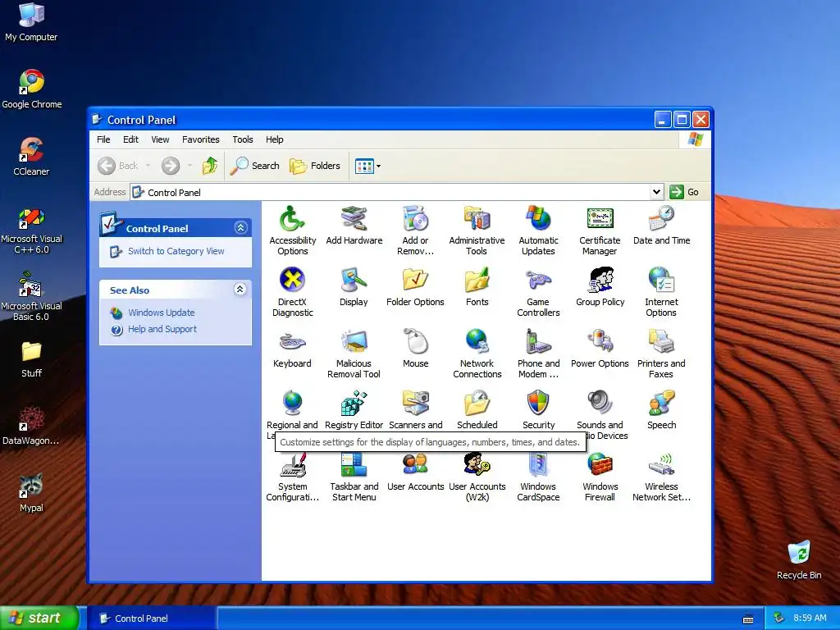840x630 pixels.
Task: Collapse the See Also pane section
Action: [240, 290]
